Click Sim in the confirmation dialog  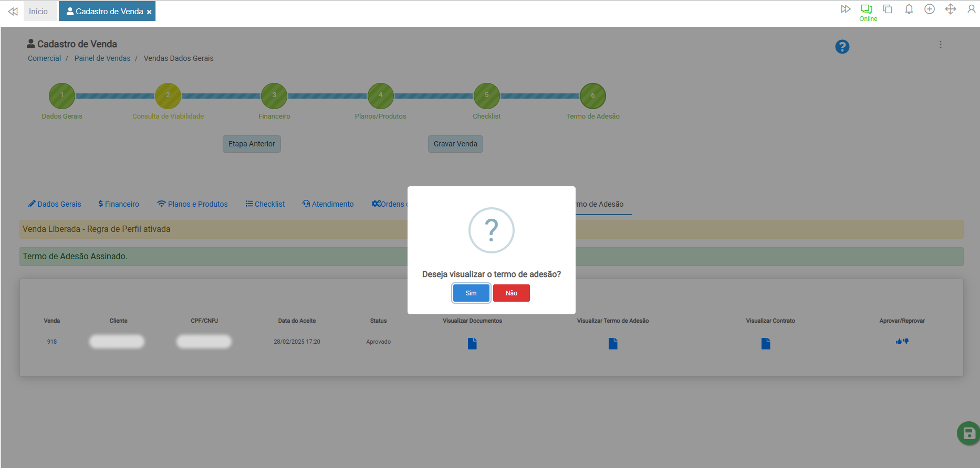point(471,293)
